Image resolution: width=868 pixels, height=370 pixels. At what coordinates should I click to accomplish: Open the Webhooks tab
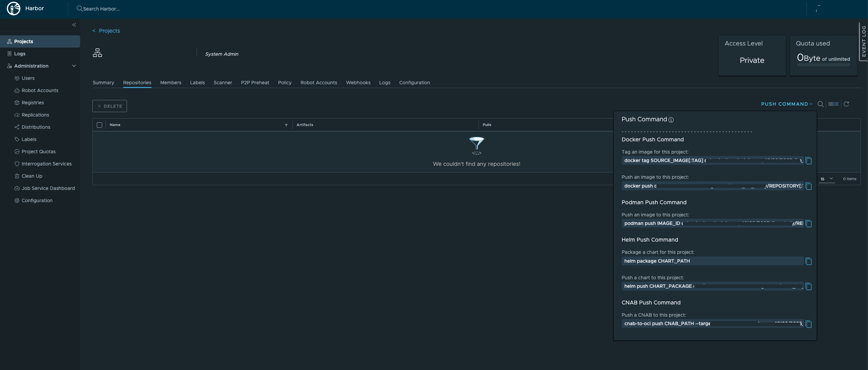pyautogui.click(x=358, y=83)
